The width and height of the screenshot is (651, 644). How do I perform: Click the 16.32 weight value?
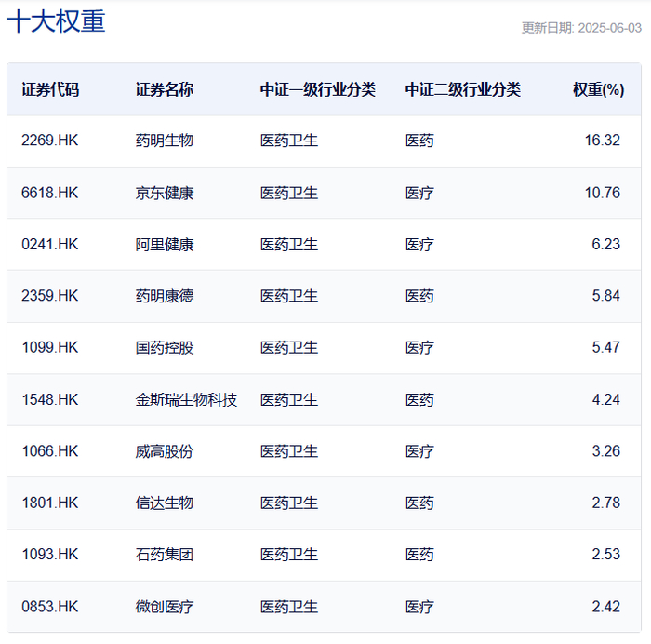pos(602,141)
